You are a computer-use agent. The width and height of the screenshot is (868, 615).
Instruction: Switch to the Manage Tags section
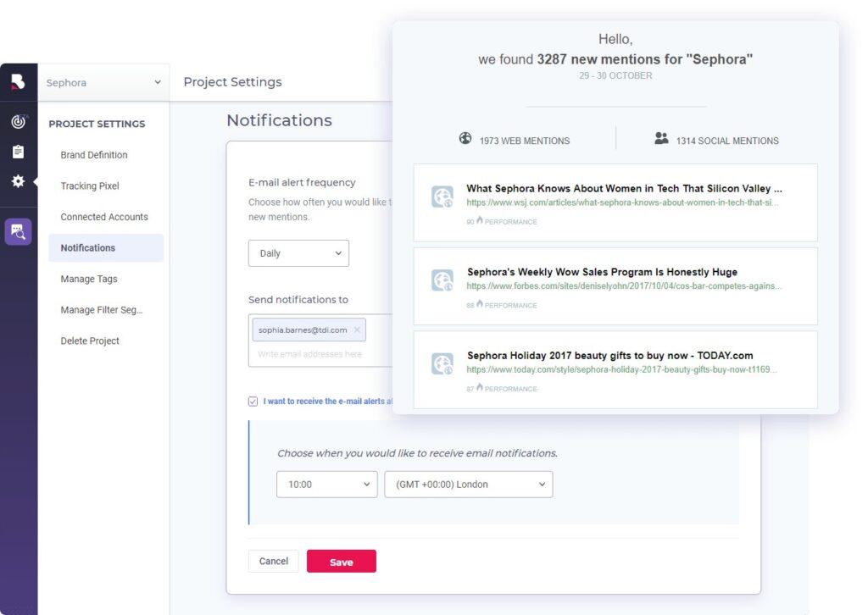[87, 279]
